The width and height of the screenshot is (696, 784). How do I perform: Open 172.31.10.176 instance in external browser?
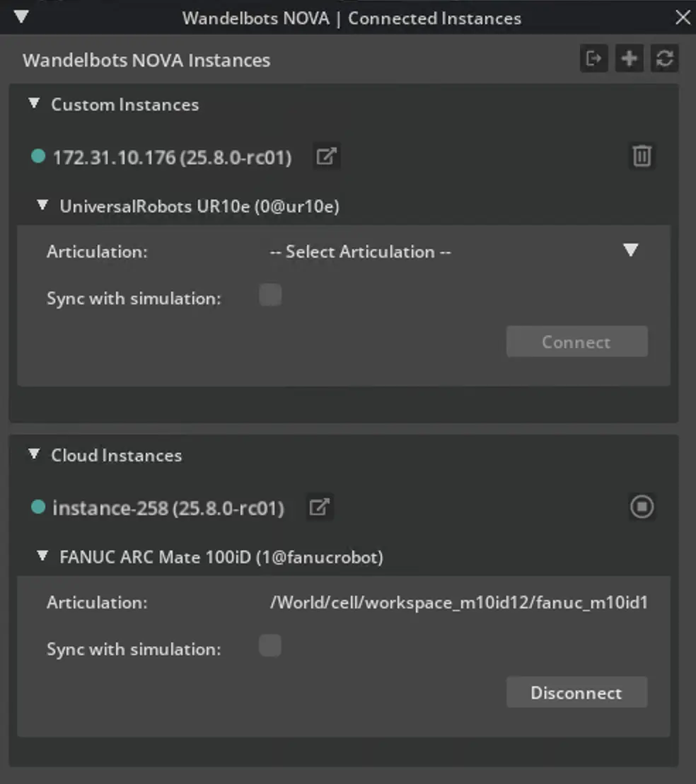(x=326, y=156)
